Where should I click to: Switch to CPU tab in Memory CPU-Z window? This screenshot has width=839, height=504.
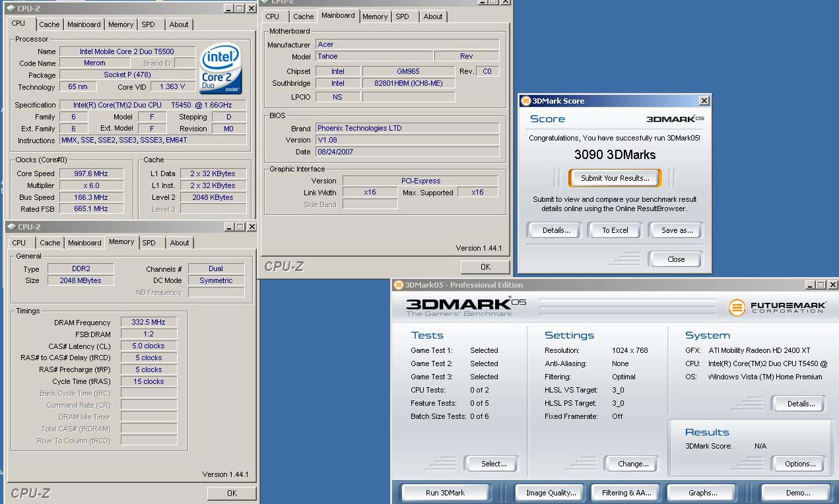click(19, 243)
